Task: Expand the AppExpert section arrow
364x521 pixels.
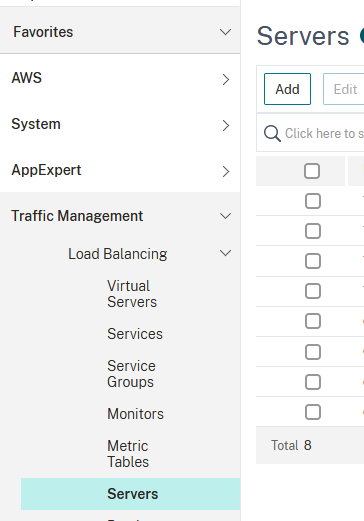Action: [226, 171]
